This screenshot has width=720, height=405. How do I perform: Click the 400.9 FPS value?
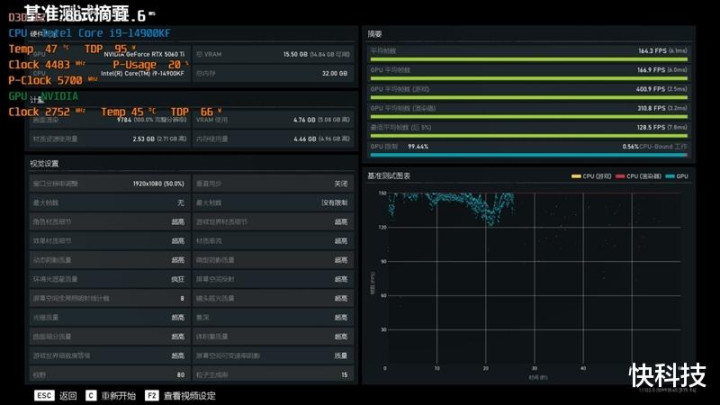651,89
